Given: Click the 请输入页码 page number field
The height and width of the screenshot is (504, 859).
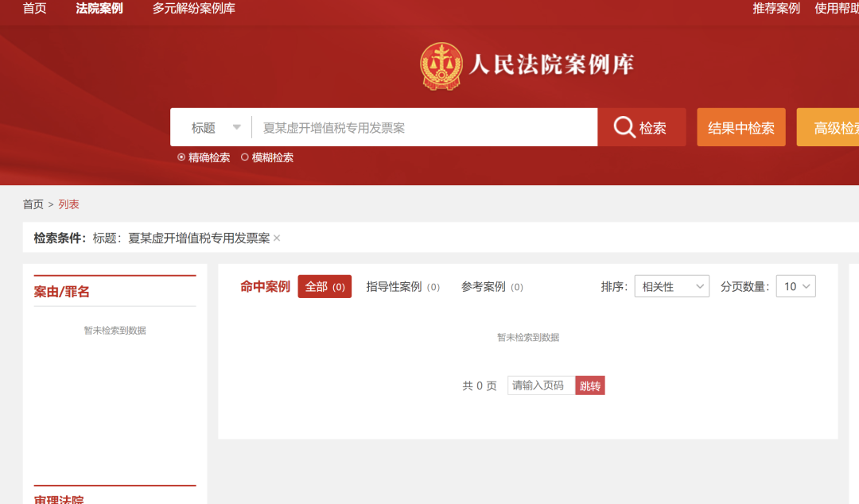Looking at the screenshot, I should click(x=541, y=386).
